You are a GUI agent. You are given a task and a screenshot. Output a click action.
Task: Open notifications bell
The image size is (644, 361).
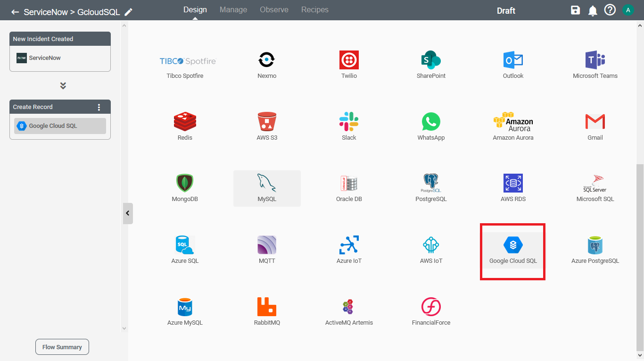point(593,10)
